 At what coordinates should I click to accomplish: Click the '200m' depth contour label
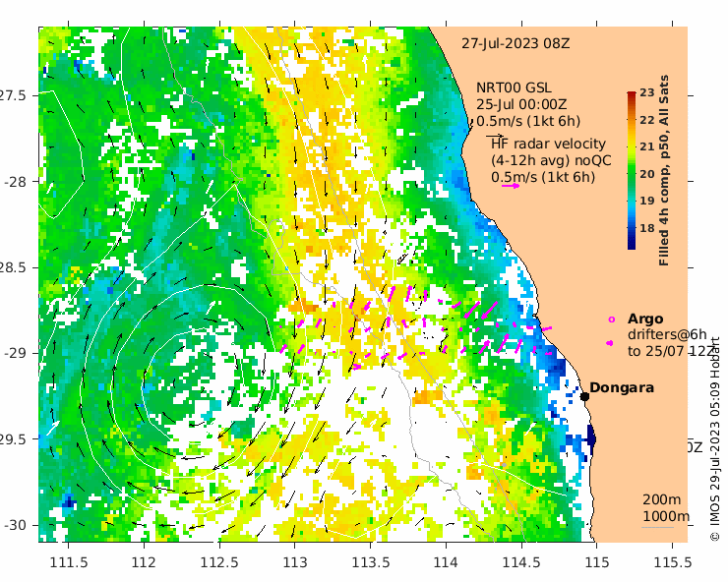click(662, 499)
